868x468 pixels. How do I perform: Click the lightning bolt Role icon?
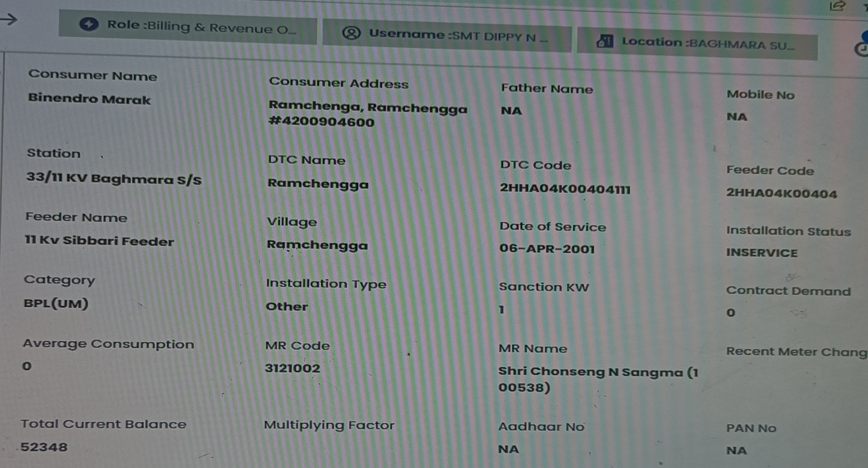[x=89, y=24]
